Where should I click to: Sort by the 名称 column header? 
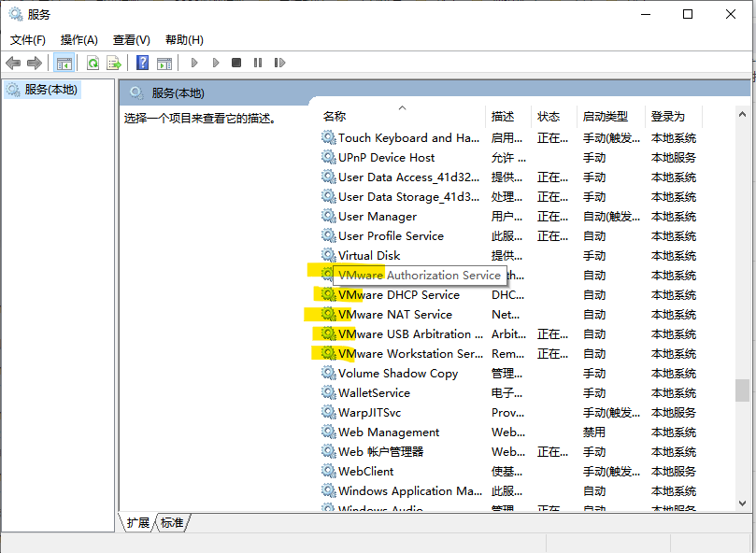click(x=403, y=116)
